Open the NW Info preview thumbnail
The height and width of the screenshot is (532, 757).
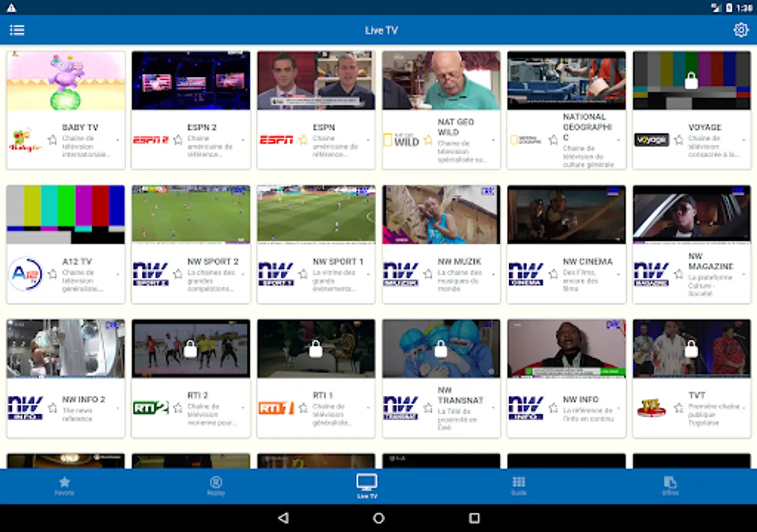[x=567, y=348]
